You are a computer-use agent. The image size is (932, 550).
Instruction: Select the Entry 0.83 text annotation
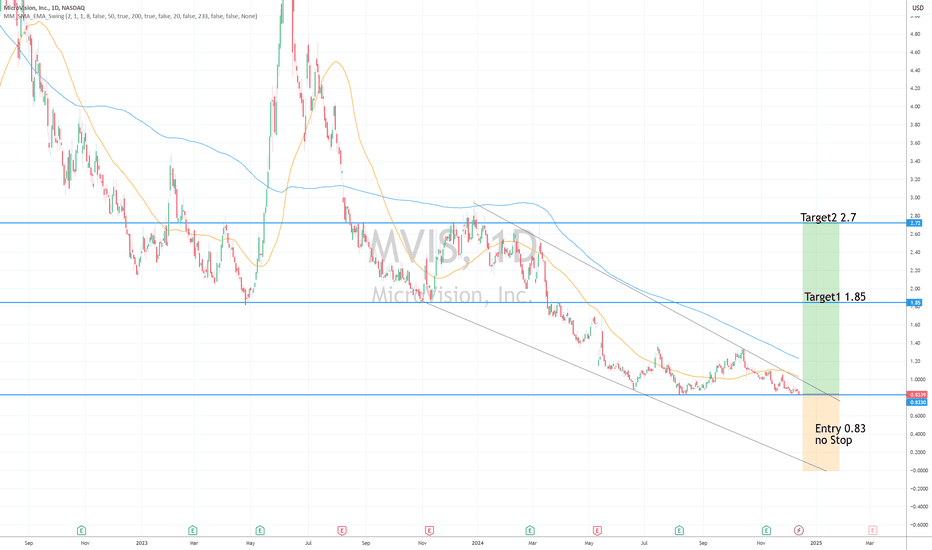pos(840,428)
